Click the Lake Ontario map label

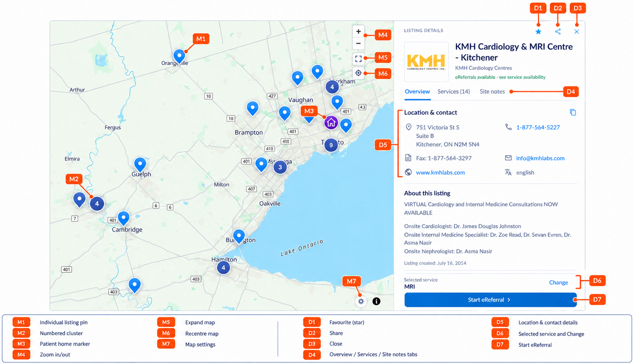(x=302, y=248)
